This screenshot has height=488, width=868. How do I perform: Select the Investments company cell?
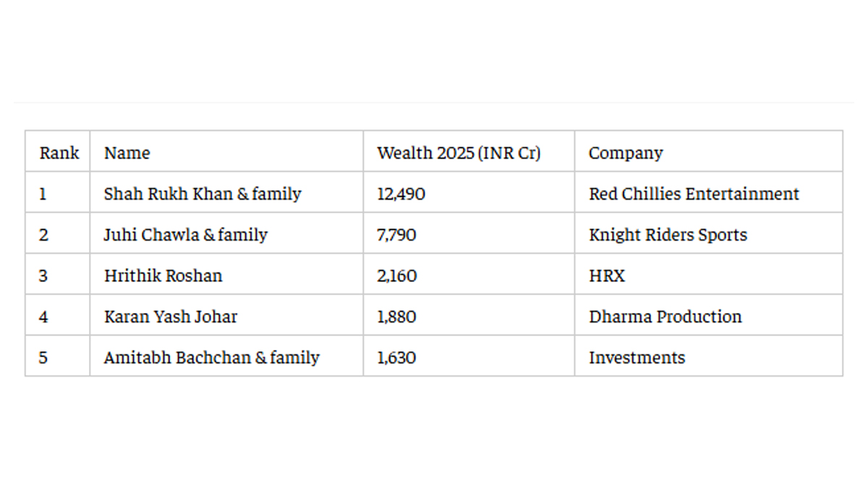(x=637, y=357)
